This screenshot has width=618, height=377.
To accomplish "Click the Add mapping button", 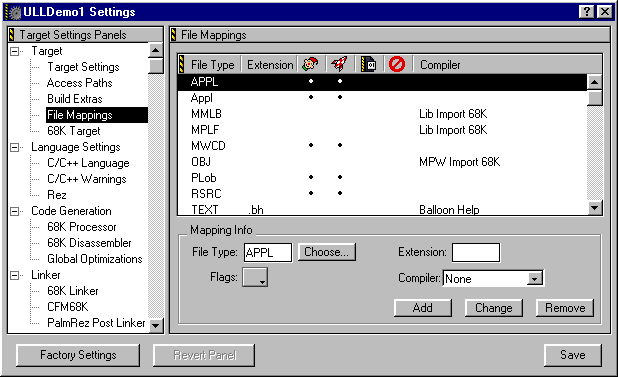I will tap(423, 308).
